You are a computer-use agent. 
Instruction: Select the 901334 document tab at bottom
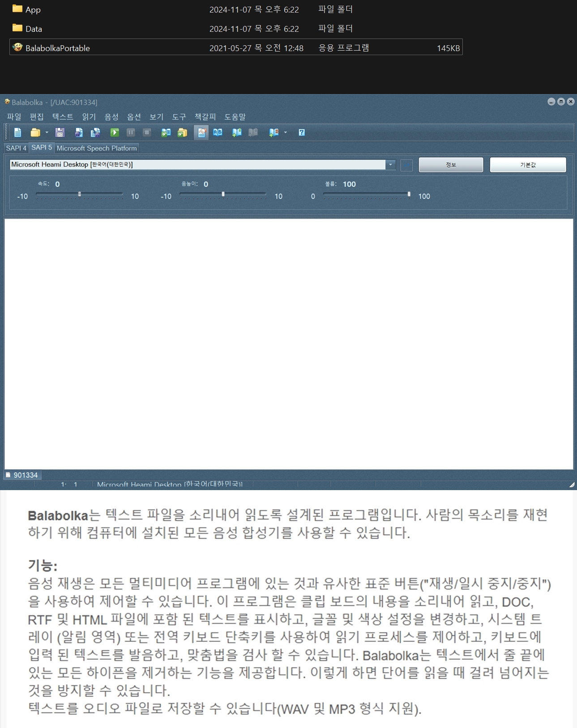pos(22,475)
